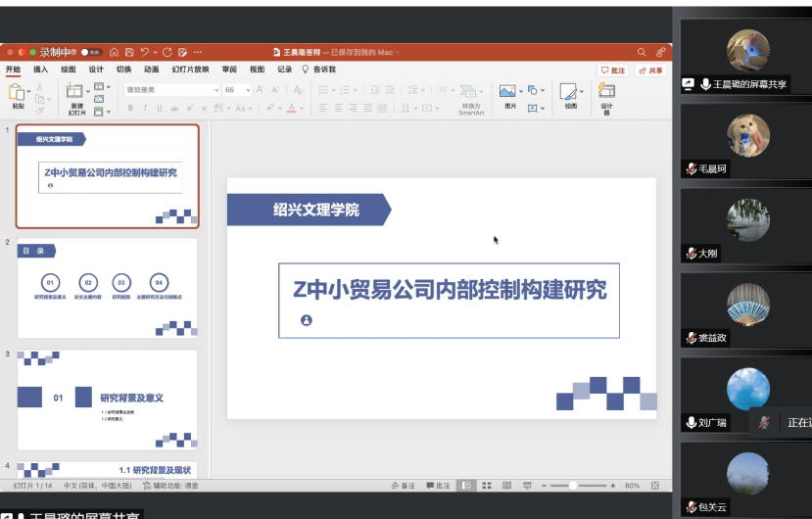
Task: Click the New Slide (新建幻灯片) icon
Action: point(74,91)
